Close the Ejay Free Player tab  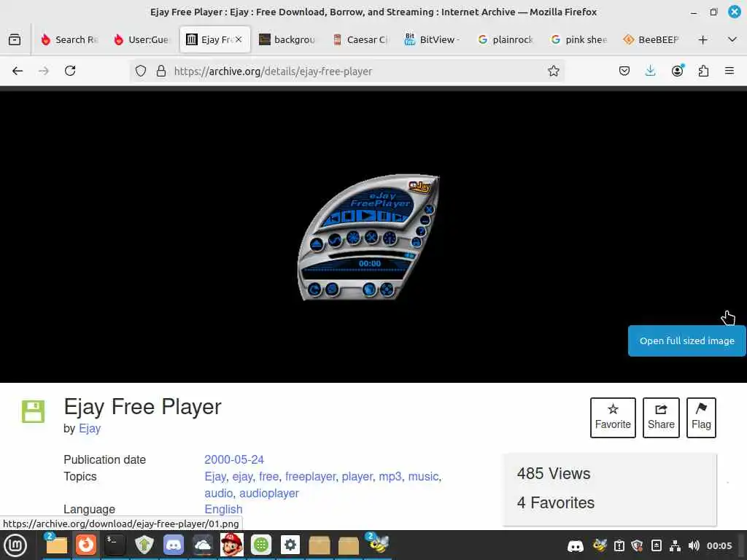pos(239,39)
